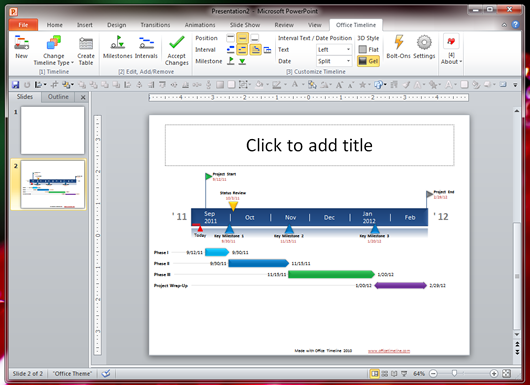
Task: Select Milestone down-triangle option
Action: (242, 62)
